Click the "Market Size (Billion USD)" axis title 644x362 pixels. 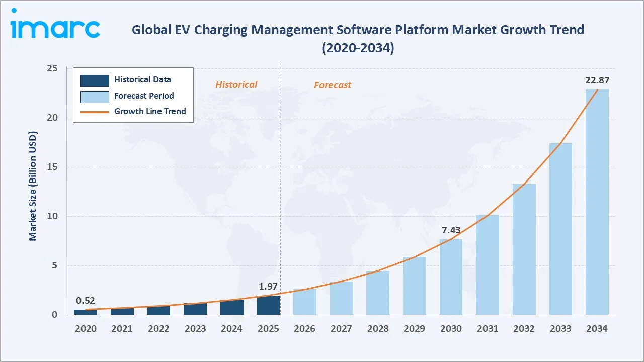(x=33, y=187)
